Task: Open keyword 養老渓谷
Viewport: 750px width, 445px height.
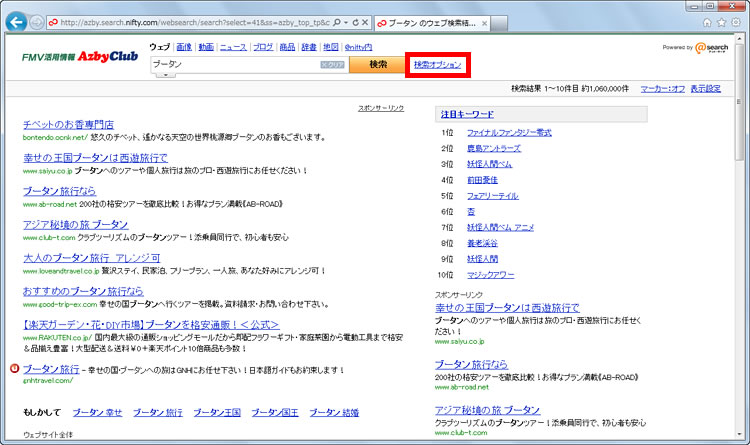Action: pyautogui.click(x=482, y=243)
